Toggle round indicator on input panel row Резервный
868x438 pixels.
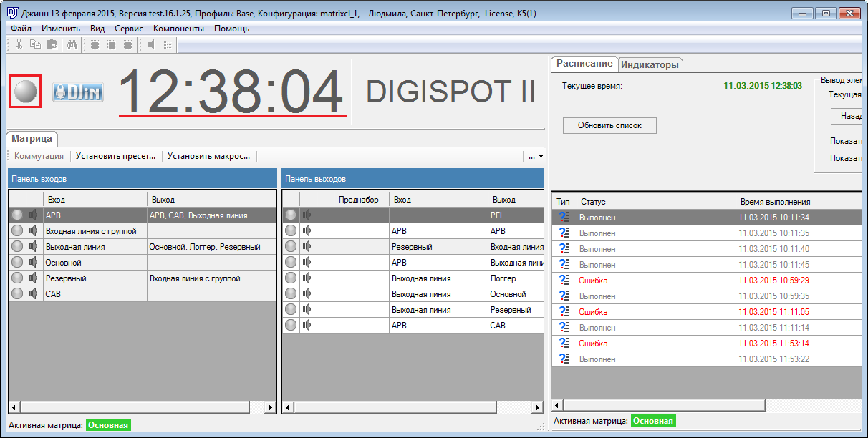[x=17, y=278]
